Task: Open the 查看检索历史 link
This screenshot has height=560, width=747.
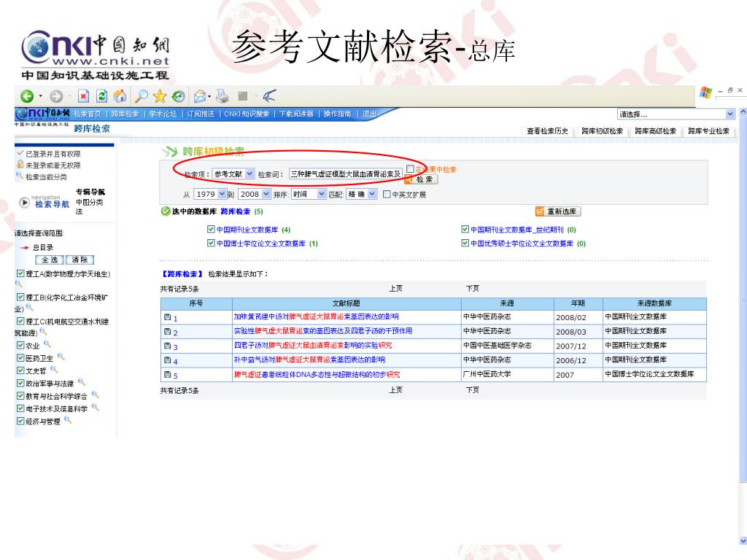Action: click(x=547, y=131)
